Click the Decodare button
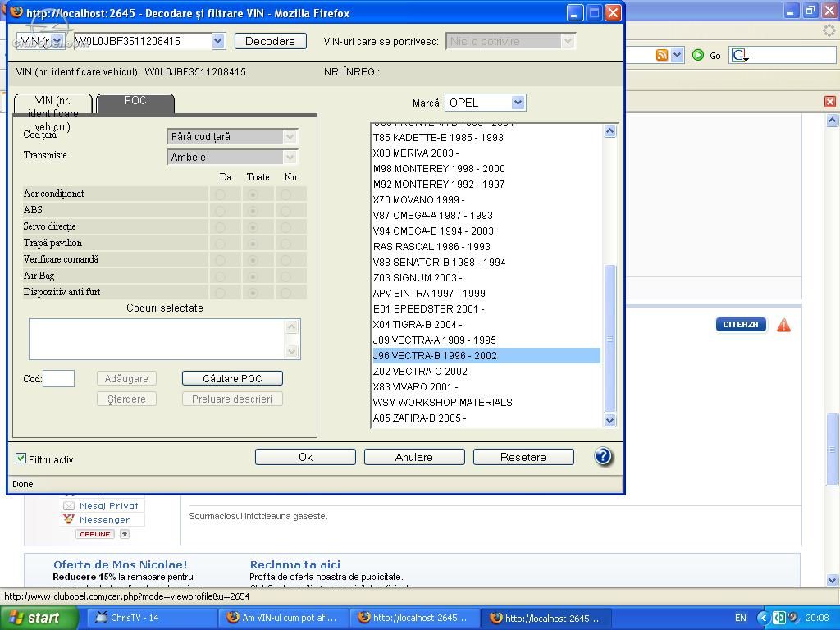This screenshot has height=630, width=840. tap(270, 41)
